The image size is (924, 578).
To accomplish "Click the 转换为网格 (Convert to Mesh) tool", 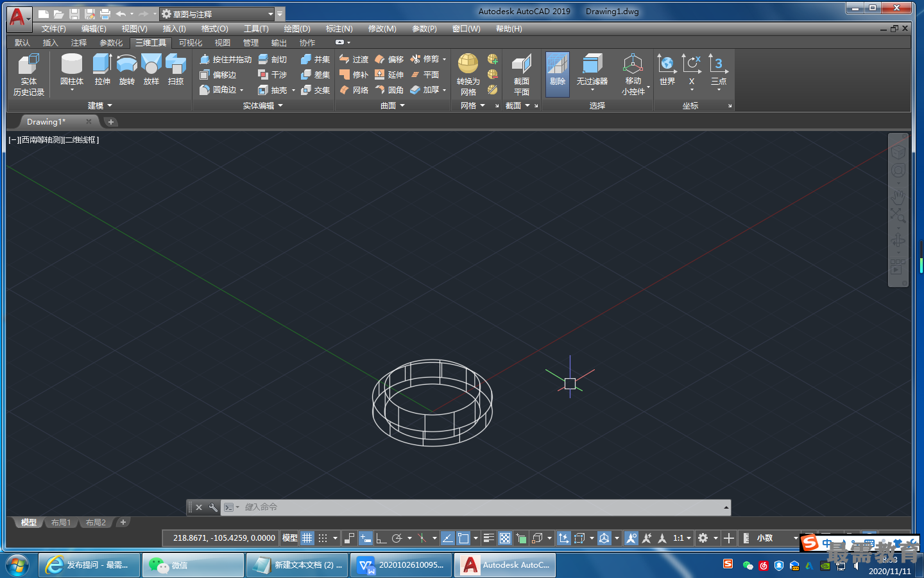I will pos(468,74).
